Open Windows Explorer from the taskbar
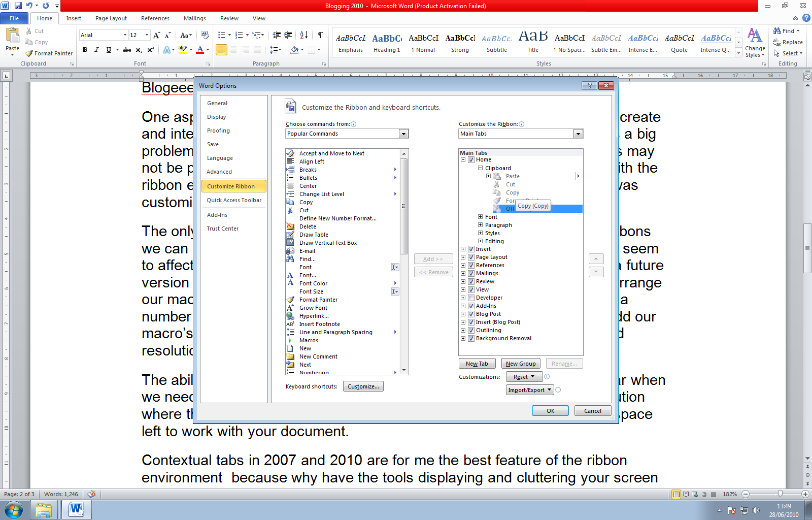This screenshot has width=812, height=520. 44,509
